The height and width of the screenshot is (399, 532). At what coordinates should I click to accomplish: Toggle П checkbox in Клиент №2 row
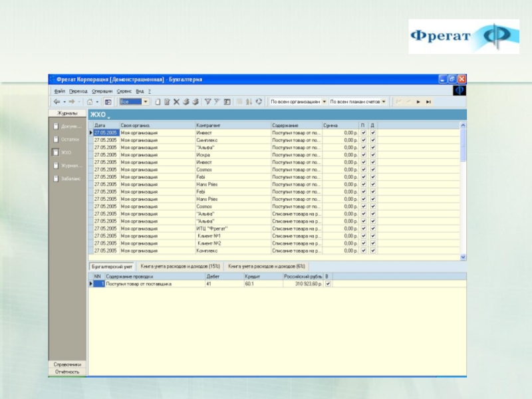(x=363, y=243)
